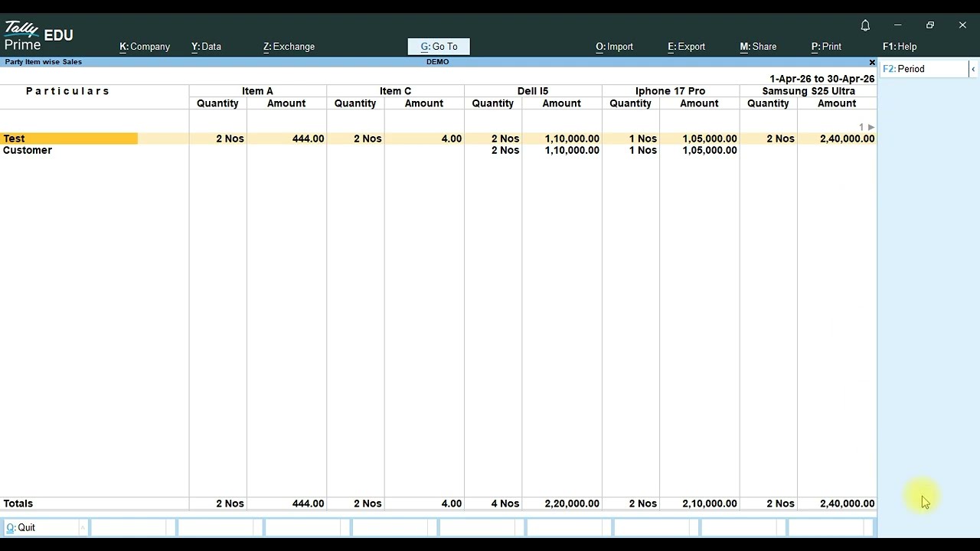Open the K: Company menu
980x551 pixels.
(x=145, y=47)
